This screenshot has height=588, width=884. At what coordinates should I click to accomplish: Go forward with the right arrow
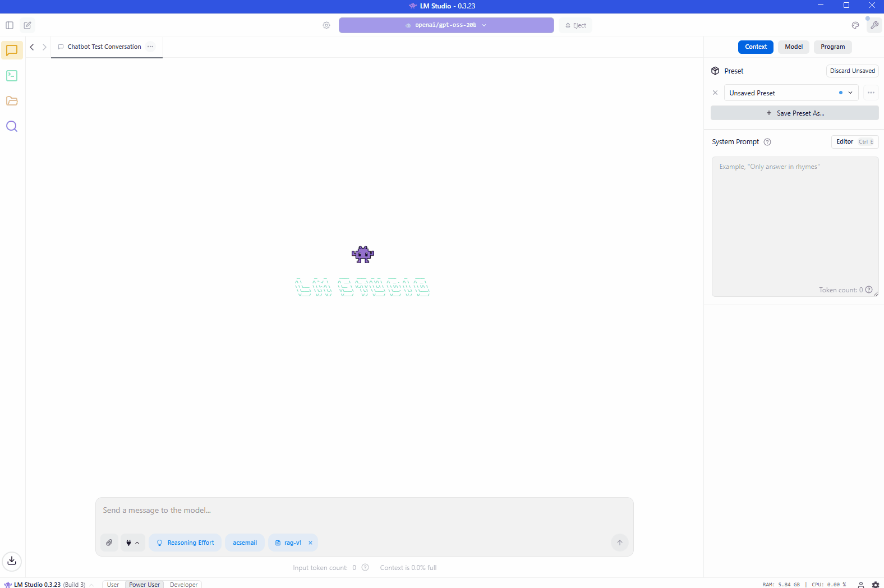click(x=44, y=47)
